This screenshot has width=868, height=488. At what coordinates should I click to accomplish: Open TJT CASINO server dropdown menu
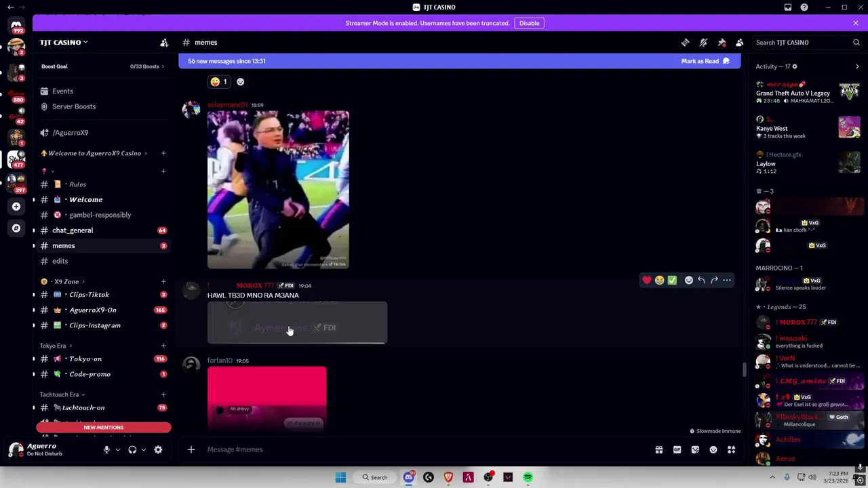click(64, 42)
